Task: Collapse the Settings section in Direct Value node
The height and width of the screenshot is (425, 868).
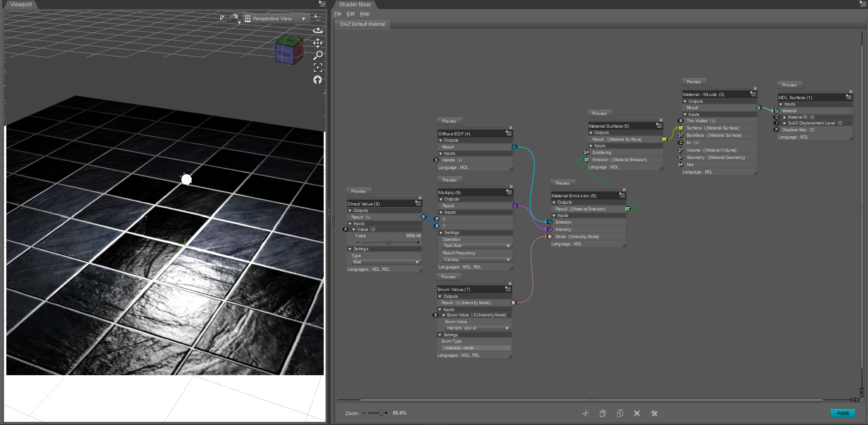Action: click(x=350, y=249)
